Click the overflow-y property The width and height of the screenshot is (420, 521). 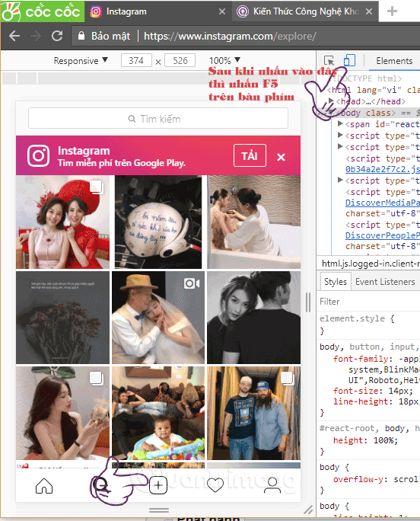point(361,479)
